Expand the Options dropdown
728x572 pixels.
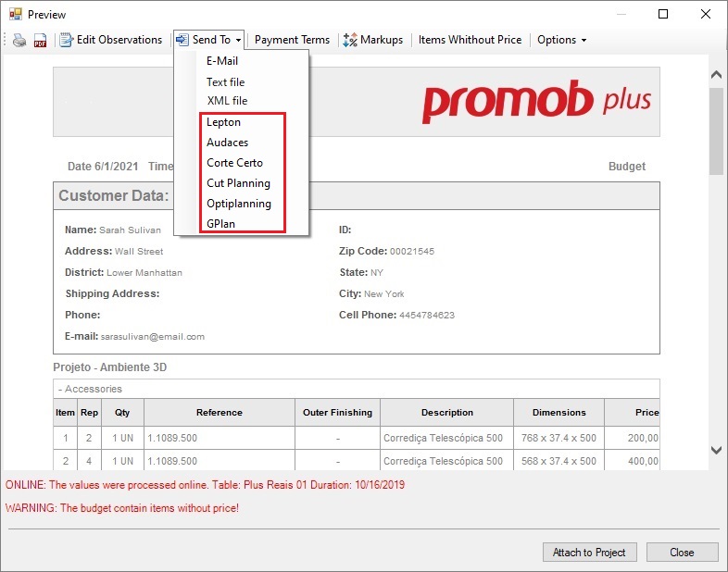coord(562,40)
